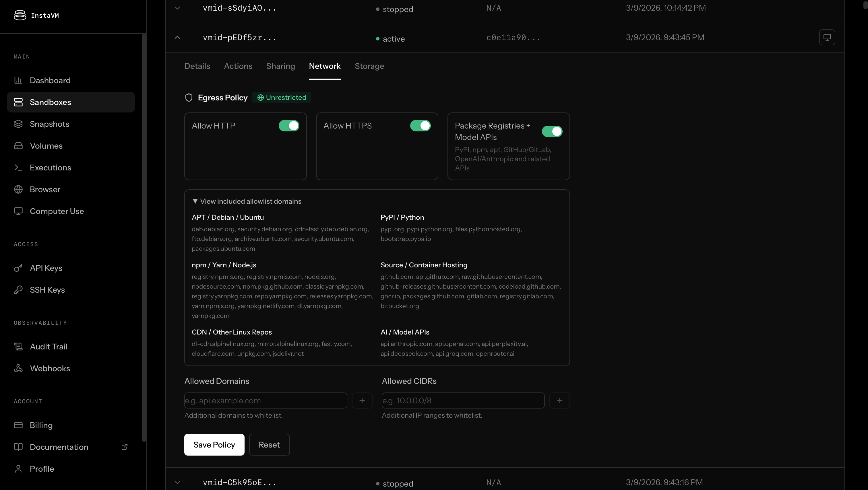Disable the Allow HTTP toggle
Viewport: 868px width, 490px height.
[289, 126]
